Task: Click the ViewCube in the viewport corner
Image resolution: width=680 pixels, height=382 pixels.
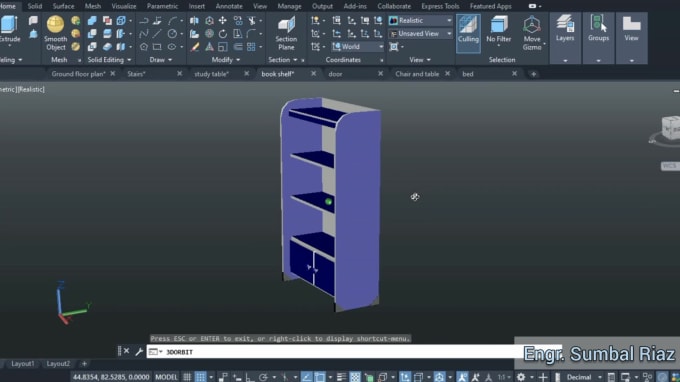Action: (x=671, y=128)
